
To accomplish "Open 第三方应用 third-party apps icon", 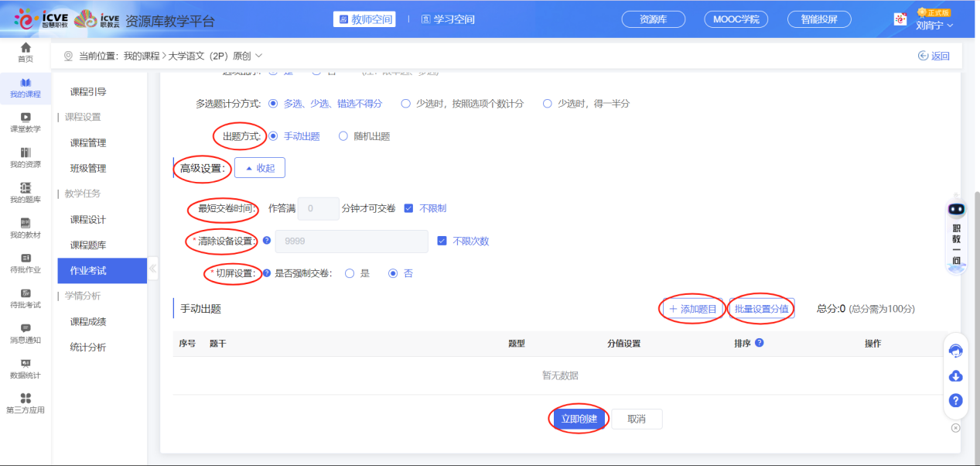I will pyautogui.click(x=26, y=399).
